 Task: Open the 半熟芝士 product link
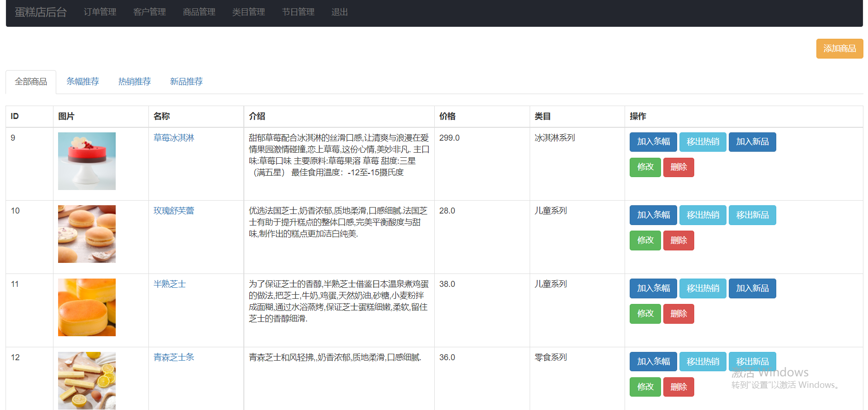click(170, 284)
